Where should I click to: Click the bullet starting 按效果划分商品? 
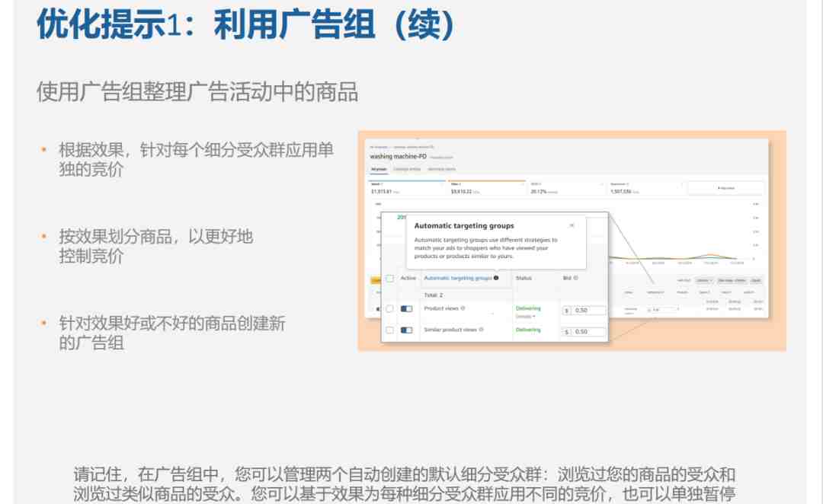coord(156,246)
